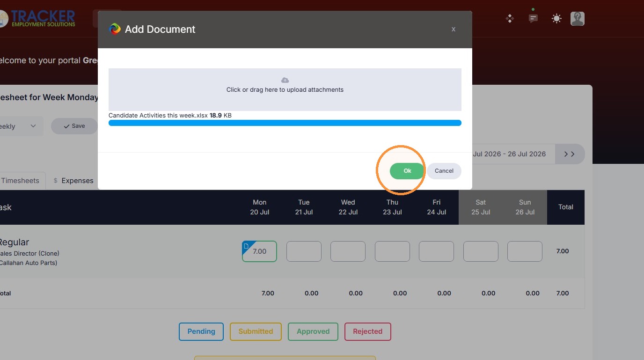Cancel the Add Document dialog

click(444, 171)
